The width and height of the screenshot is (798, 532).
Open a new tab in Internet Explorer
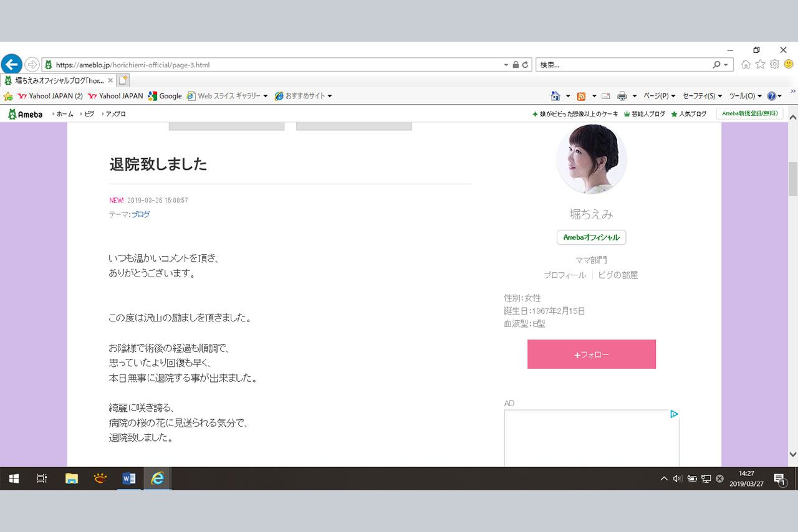(122, 80)
